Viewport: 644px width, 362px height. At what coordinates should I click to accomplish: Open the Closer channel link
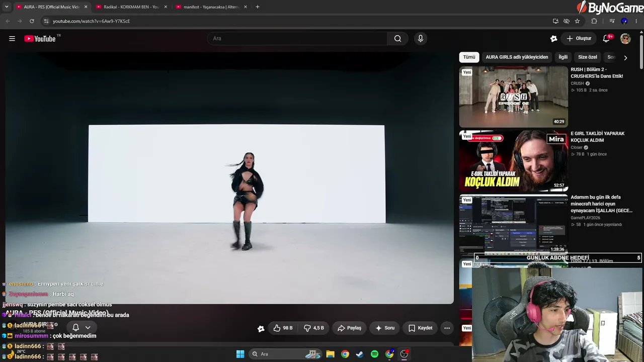coord(577,147)
